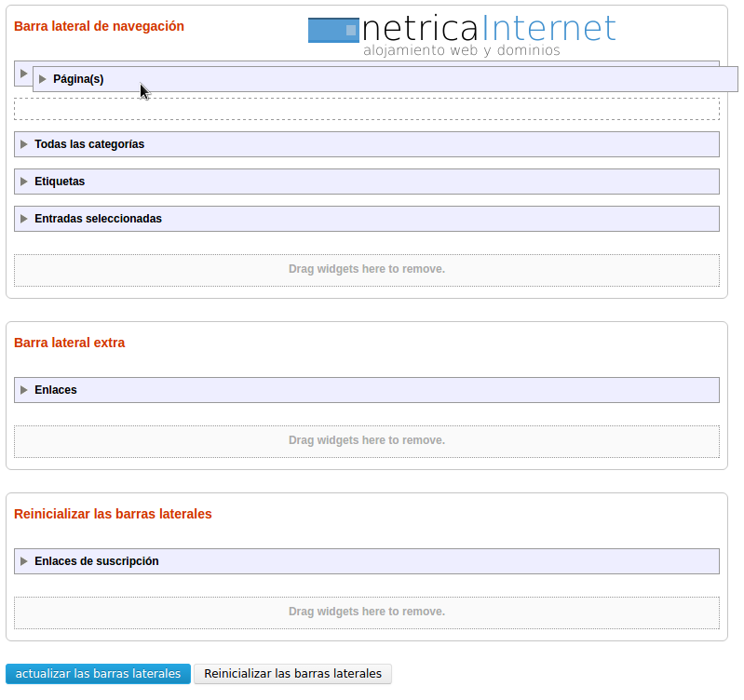
Task: Click the dashed empty drop placeholder
Action: [367, 109]
